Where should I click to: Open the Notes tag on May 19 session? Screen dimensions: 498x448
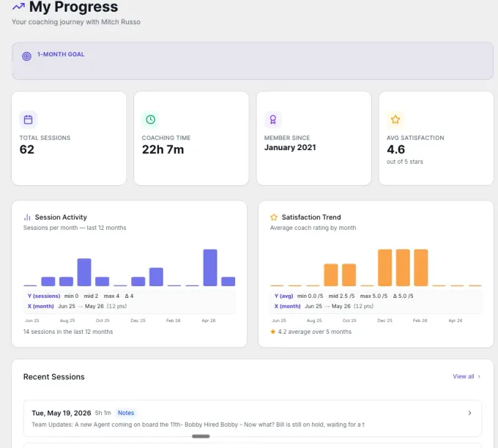126,413
